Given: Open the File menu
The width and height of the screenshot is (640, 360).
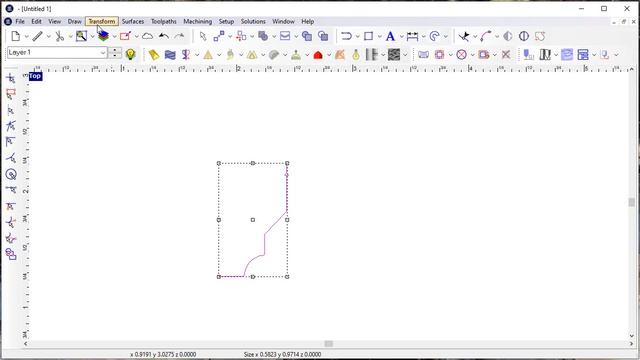Looking at the screenshot, I should coord(20,21).
